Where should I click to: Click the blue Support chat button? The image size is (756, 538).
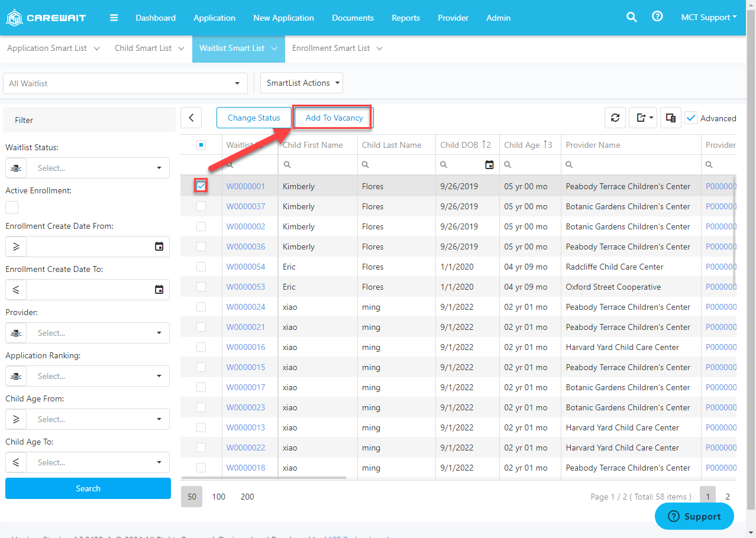point(694,516)
